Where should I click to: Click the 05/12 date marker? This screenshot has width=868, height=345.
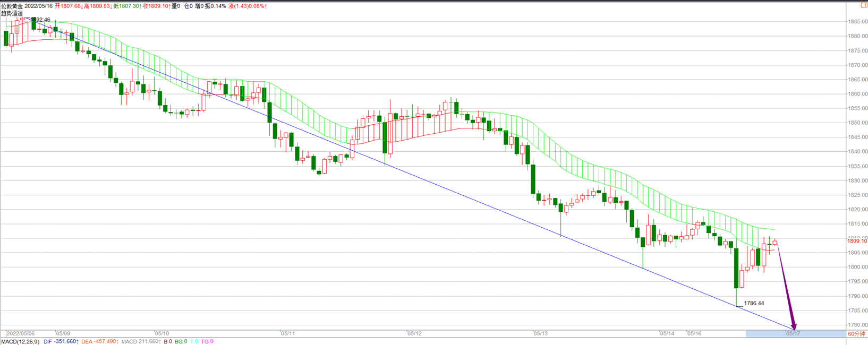click(x=414, y=333)
